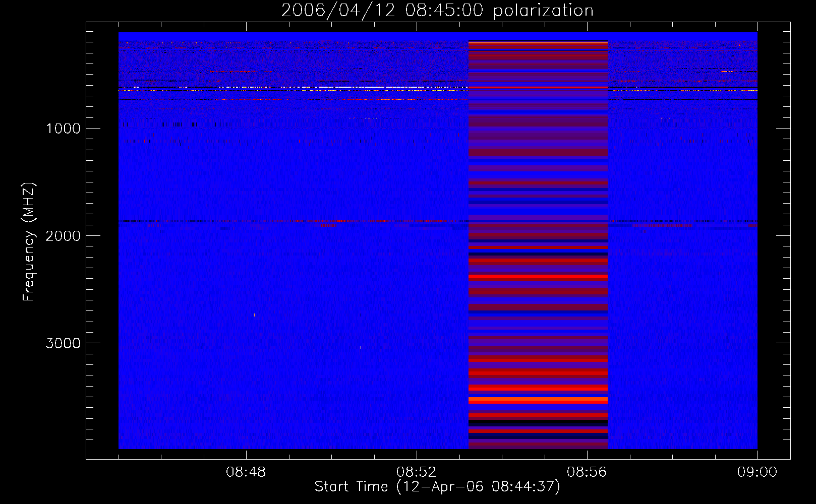This screenshot has width=816, height=504.
Task: Click the 2000 frequency tick label
Action: point(63,236)
